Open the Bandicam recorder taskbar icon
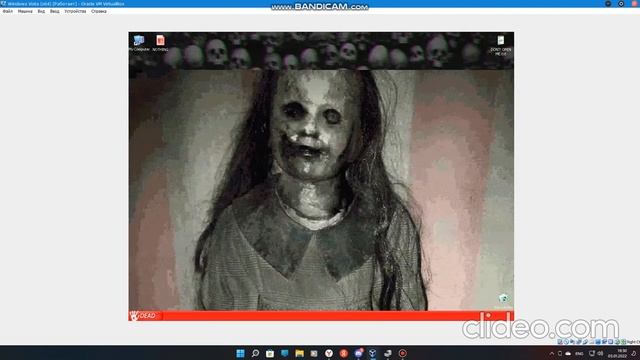This screenshot has width=640, height=360. click(402, 353)
